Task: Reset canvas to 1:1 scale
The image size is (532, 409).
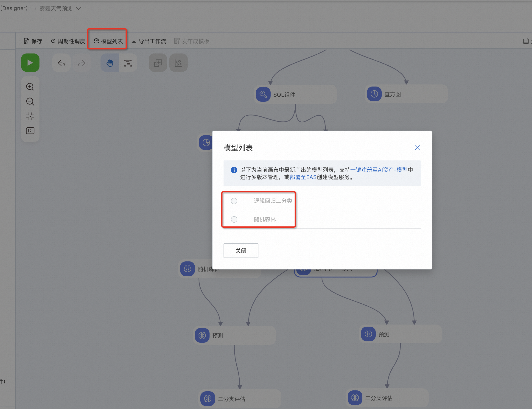Action: (30, 131)
